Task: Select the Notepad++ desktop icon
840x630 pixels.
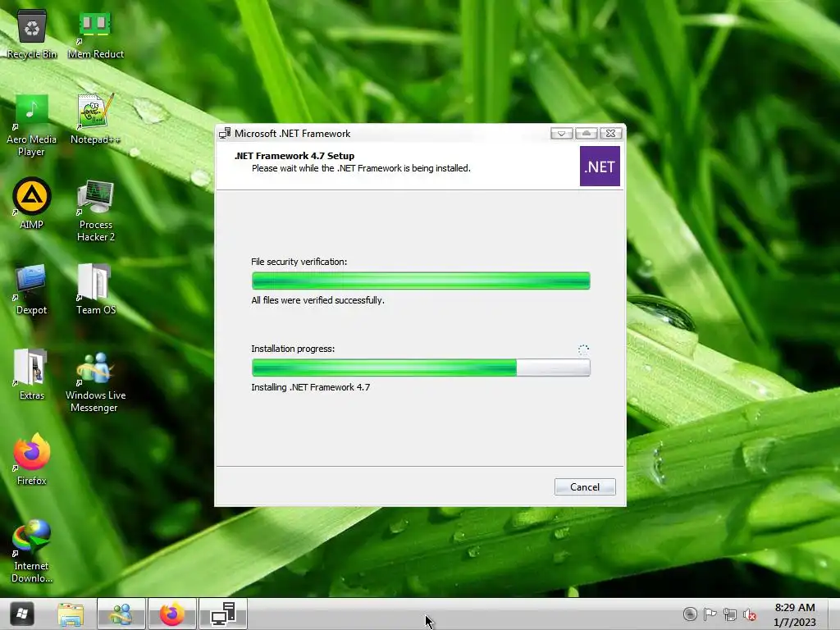Action: [x=95, y=119]
